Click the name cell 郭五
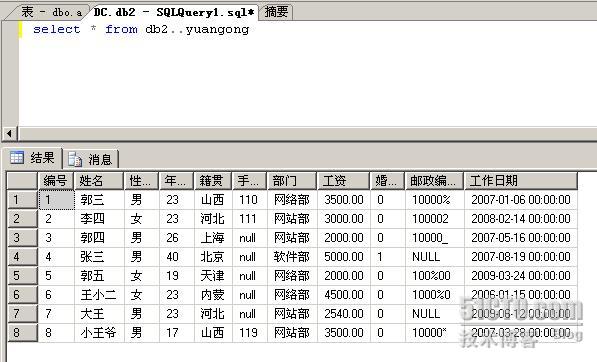 (99, 276)
